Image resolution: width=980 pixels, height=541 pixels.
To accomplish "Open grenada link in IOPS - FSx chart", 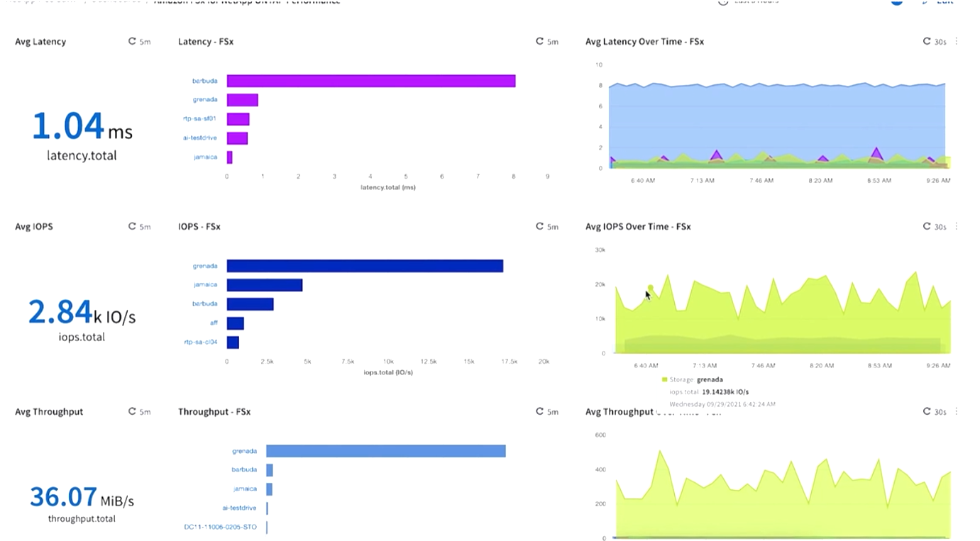I will (205, 266).
